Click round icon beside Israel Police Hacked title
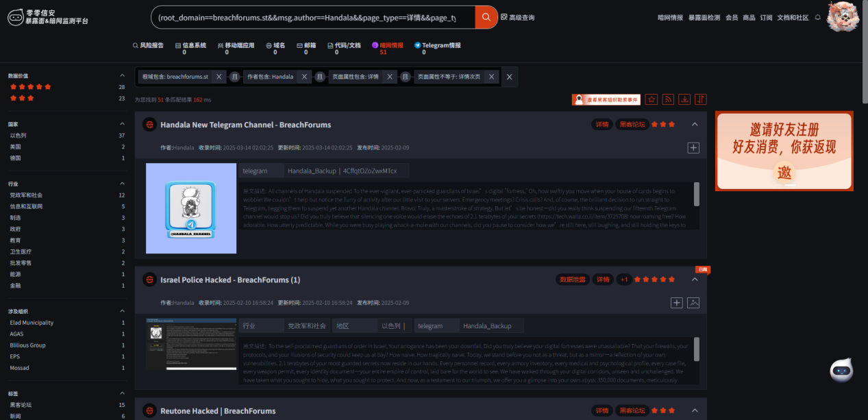This screenshot has width=868, height=420. 149,280
